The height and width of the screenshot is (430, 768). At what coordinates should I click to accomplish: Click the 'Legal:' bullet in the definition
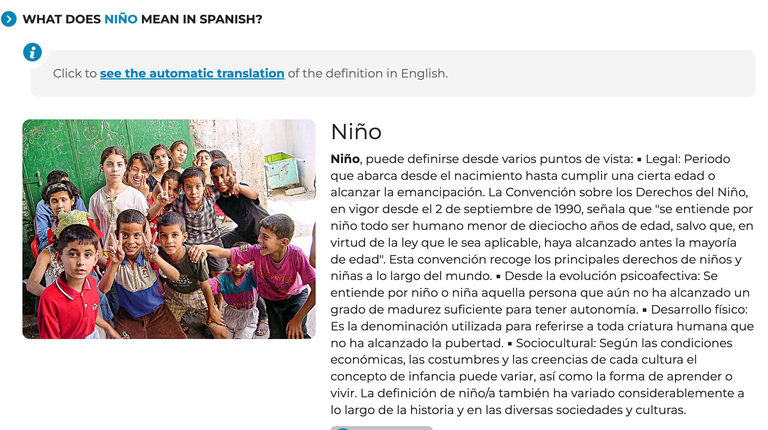pyautogui.click(x=663, y=159)
